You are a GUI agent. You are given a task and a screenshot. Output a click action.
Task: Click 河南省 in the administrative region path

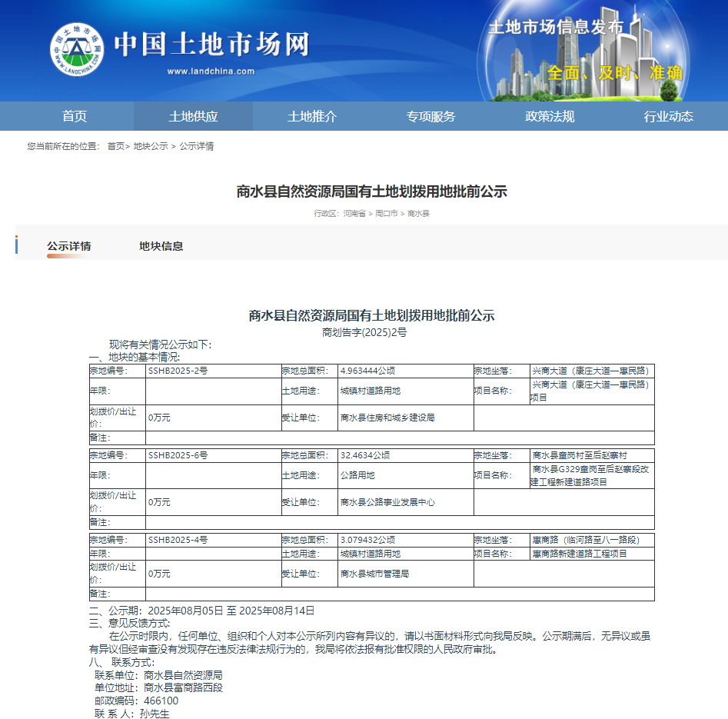[x=354, y=213]
